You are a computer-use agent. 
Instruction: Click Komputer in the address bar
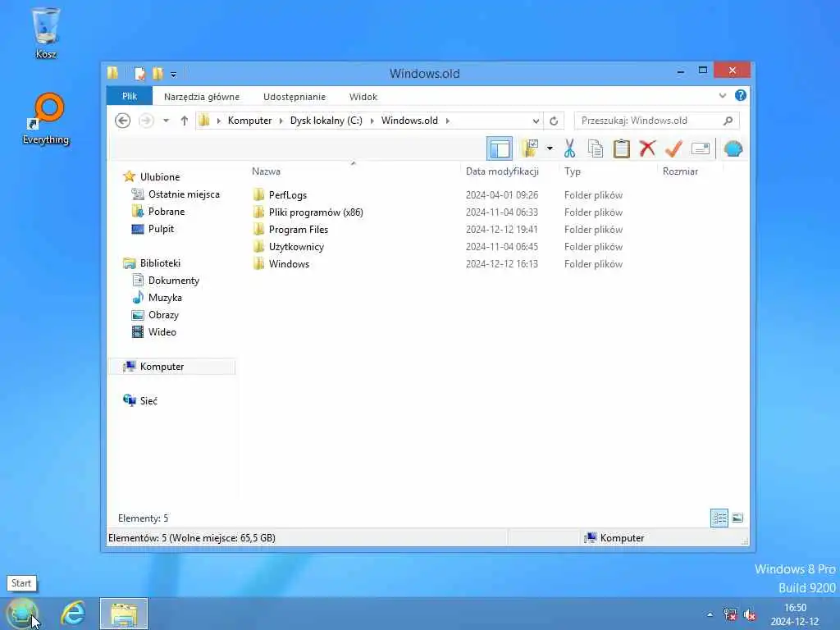pyautogui.click(x=249, y=121)
